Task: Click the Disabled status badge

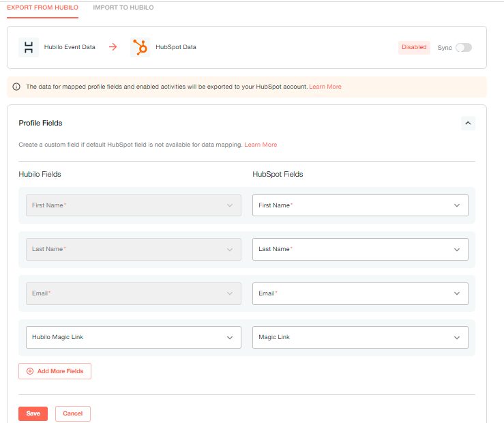Action: click(x=414, y=47)
